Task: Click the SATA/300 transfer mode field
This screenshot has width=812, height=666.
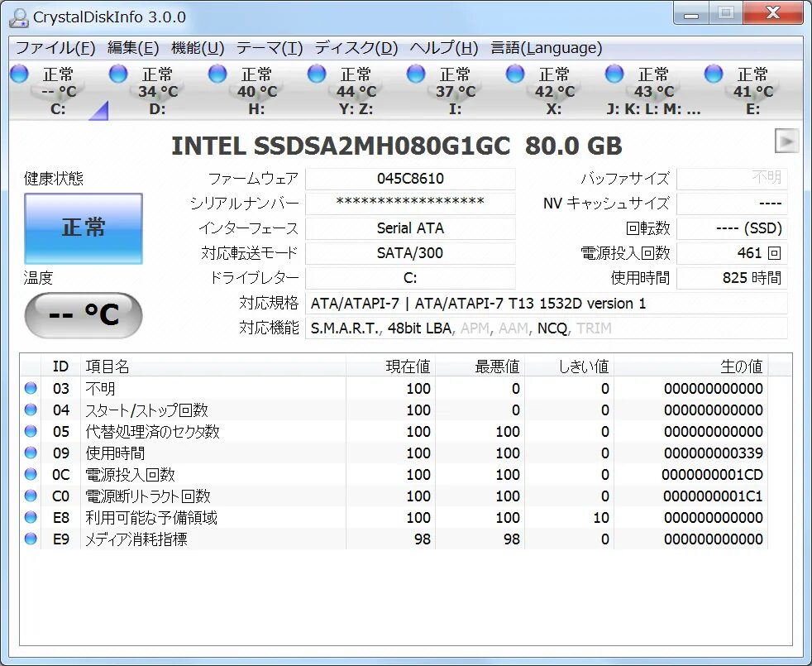Action: (x=410, y=253)
